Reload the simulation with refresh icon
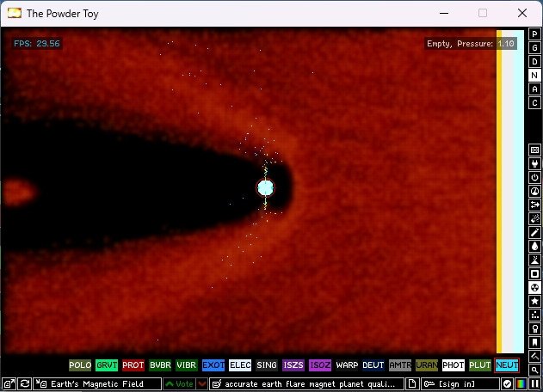This screenshot has width=543, height=392. (x=25, y=383)
